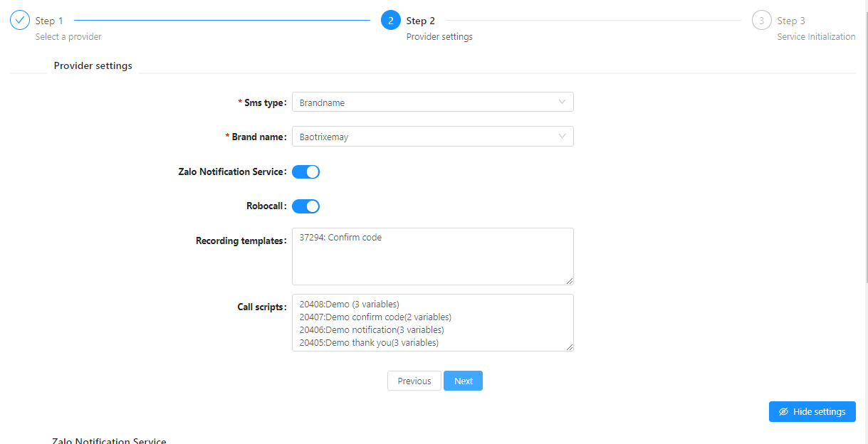
Task: Select the Step 3 Service Initialization step
Action: tap(816, 36)
